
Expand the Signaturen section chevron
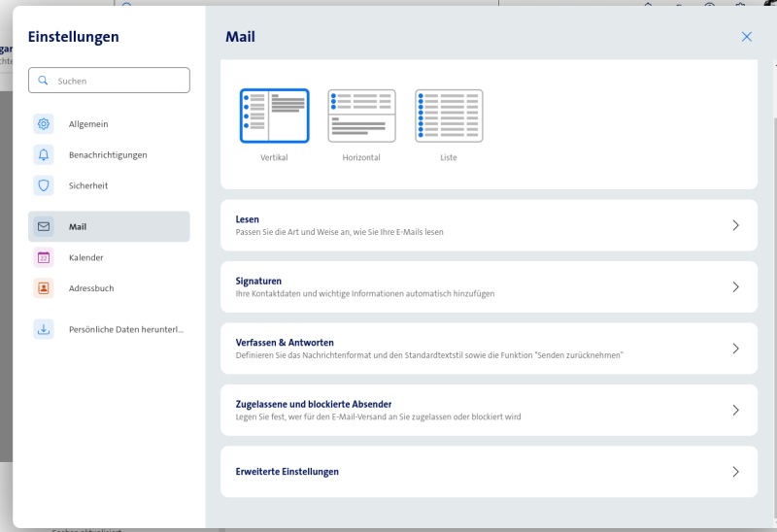pyautogui.click(x=735, y=287)
